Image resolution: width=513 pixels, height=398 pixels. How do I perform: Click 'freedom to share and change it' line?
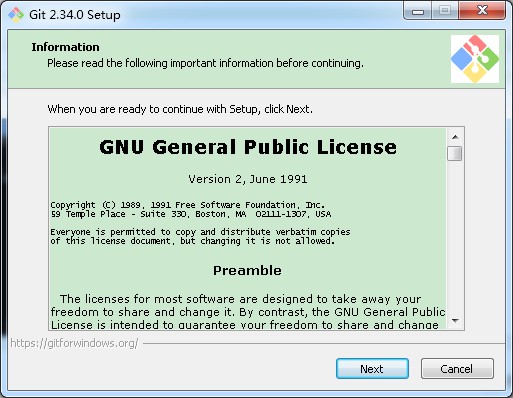point(248,312)
